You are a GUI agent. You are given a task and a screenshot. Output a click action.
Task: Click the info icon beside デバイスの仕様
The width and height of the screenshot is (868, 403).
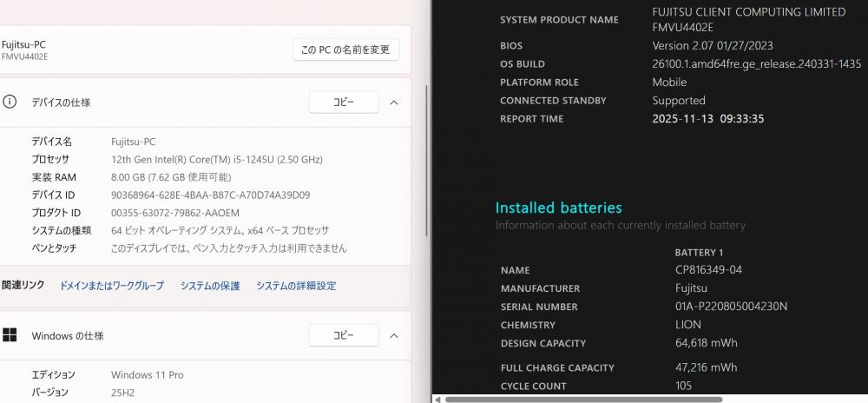(10, 102)
